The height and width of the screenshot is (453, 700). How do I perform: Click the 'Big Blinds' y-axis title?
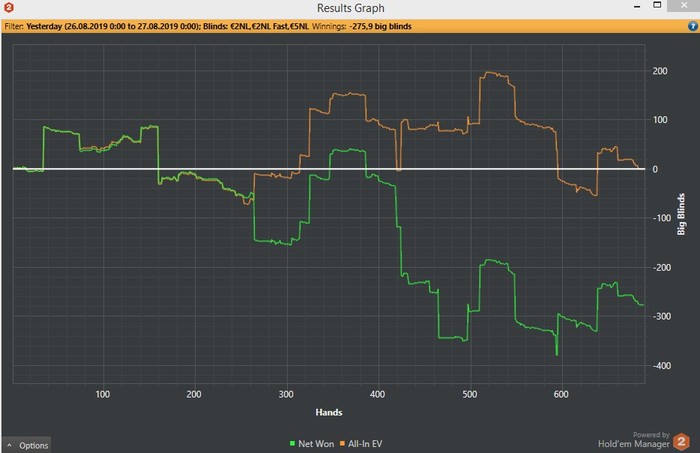(681, 214)
